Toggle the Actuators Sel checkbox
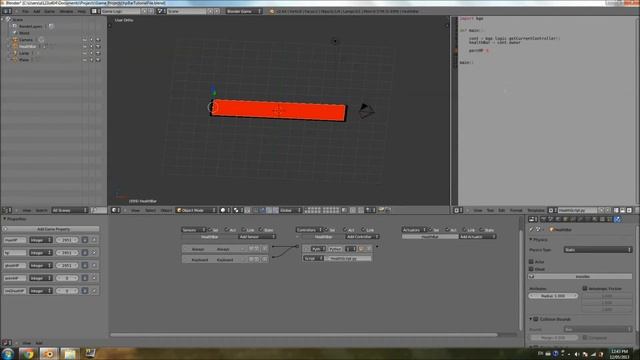The height and width of the screenshot is (360, 640). (433, 230)
